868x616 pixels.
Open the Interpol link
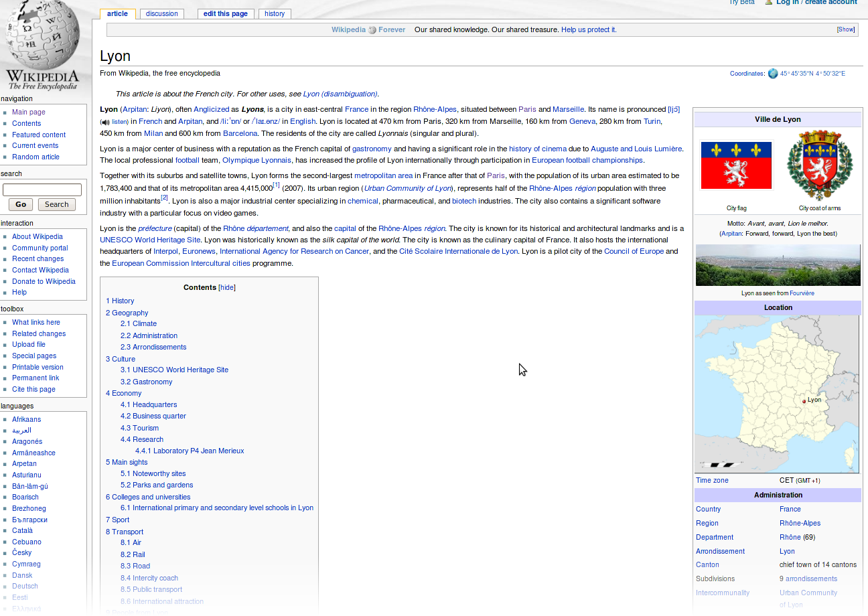click(x=166, y=251)
